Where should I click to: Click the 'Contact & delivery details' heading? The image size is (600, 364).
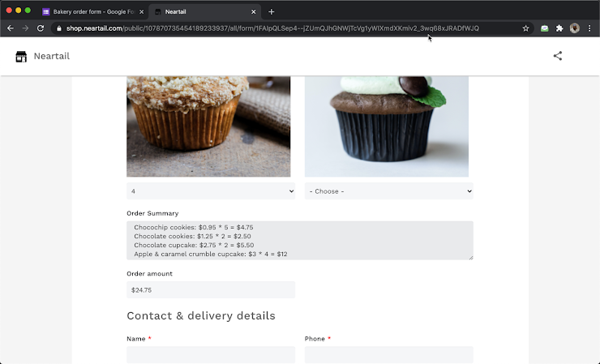coord(201,316)
